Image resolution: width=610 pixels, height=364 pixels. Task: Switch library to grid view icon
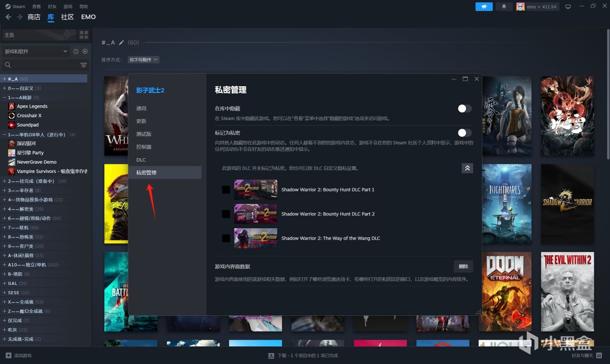tap(84, 35)
